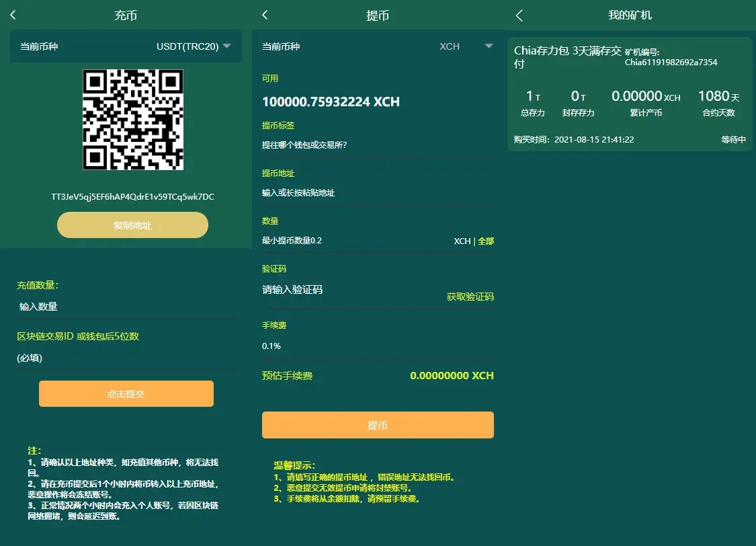This screenshot has height=546, width=756.
Task: Click the dropdown arrow beside XCH
Action: 489,46
